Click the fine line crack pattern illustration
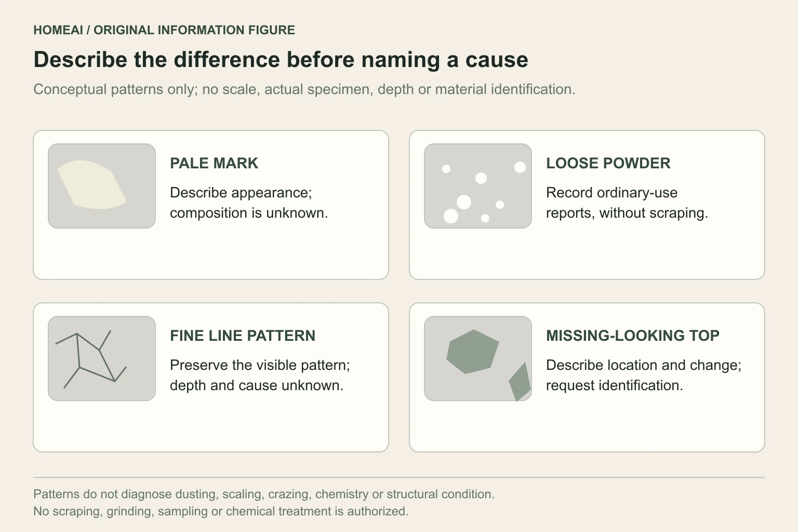The height and width of the screenshot is (532, 798). pos(102,358)
